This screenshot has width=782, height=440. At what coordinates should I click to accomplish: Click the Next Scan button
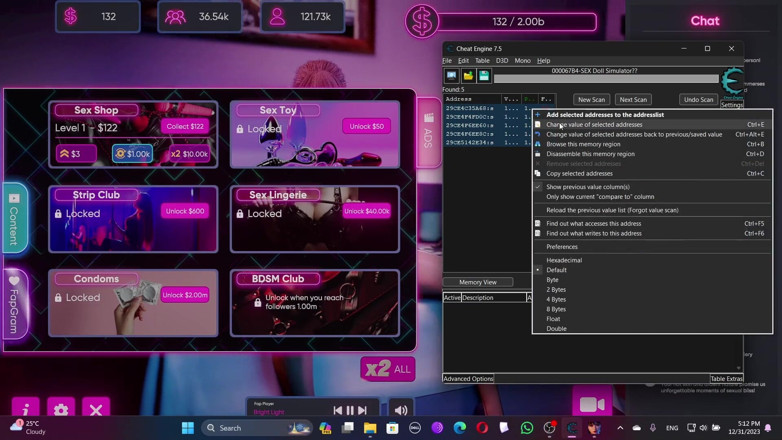(x=633, y=99)
